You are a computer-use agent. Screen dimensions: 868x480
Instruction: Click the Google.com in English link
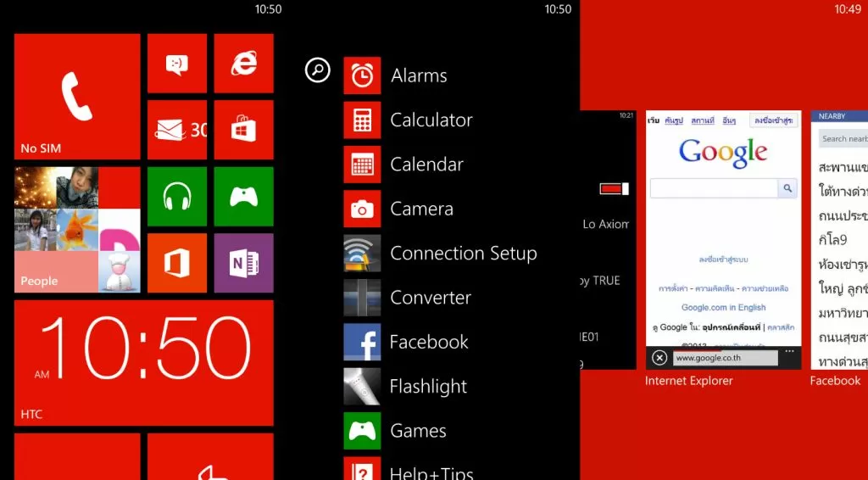coord(724,307)
